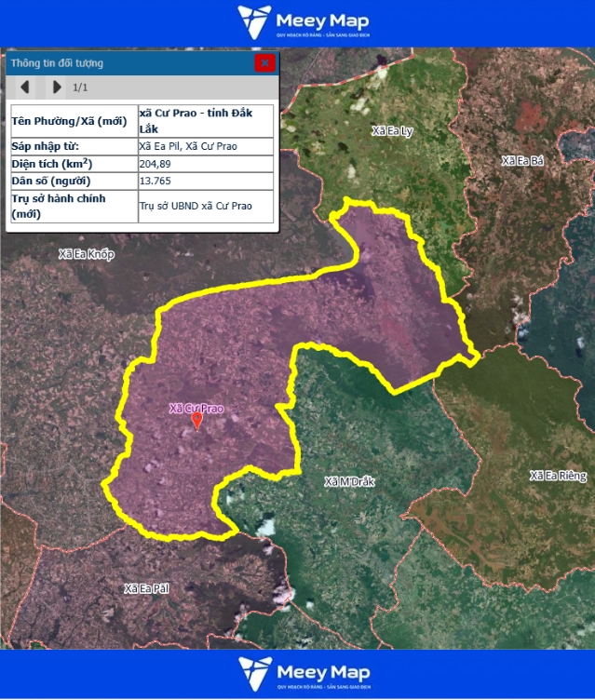
Task: Click the pink Xã Cư Prao label
Action: (x=196, y=408)
